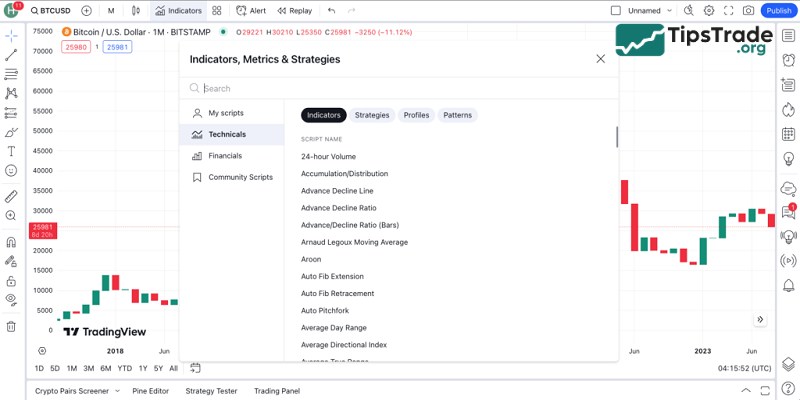Image resolution: width=800 pixels, height=400 pixels.
Task: Toggle lock all drawings padlock
Action: pos(11,280)
